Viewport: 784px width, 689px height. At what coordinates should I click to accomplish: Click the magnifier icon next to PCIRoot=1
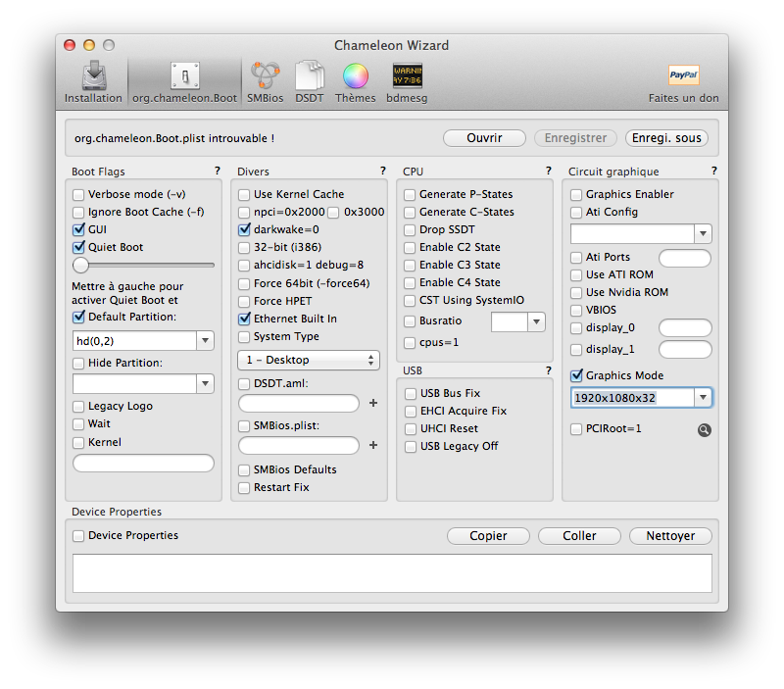704,429
